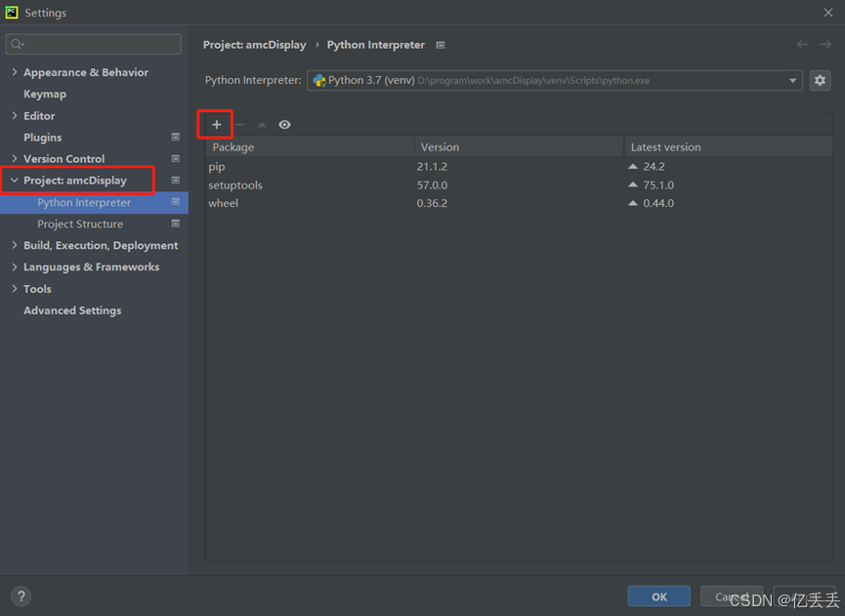
Task: Click the minus uninstall package icon
Action: (x=239, y=125)
